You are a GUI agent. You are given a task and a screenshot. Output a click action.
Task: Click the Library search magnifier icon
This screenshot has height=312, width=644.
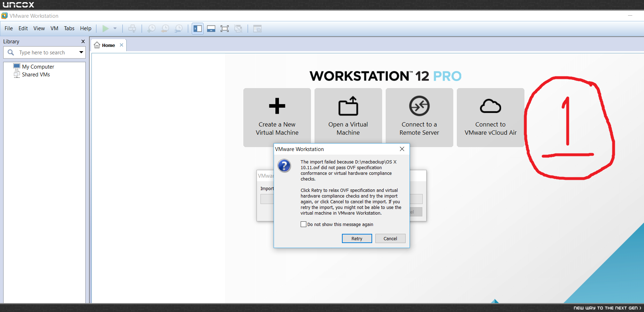(11, 53)
